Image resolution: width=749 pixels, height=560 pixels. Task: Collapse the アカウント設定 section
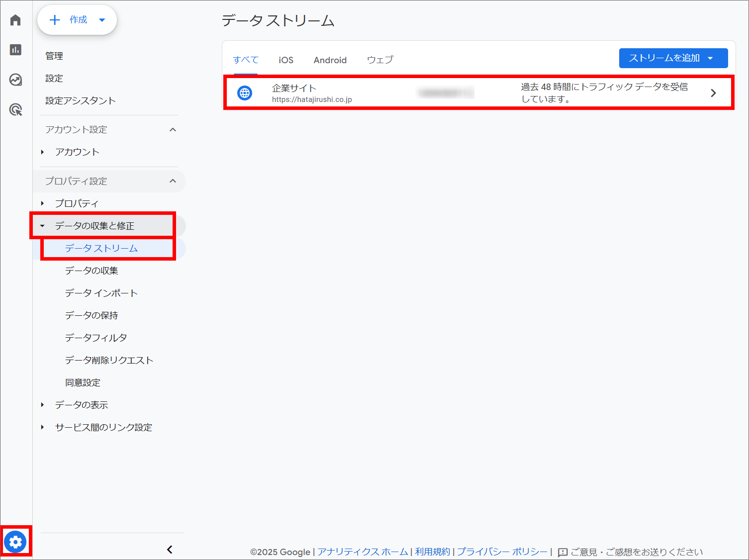point(173,130)
